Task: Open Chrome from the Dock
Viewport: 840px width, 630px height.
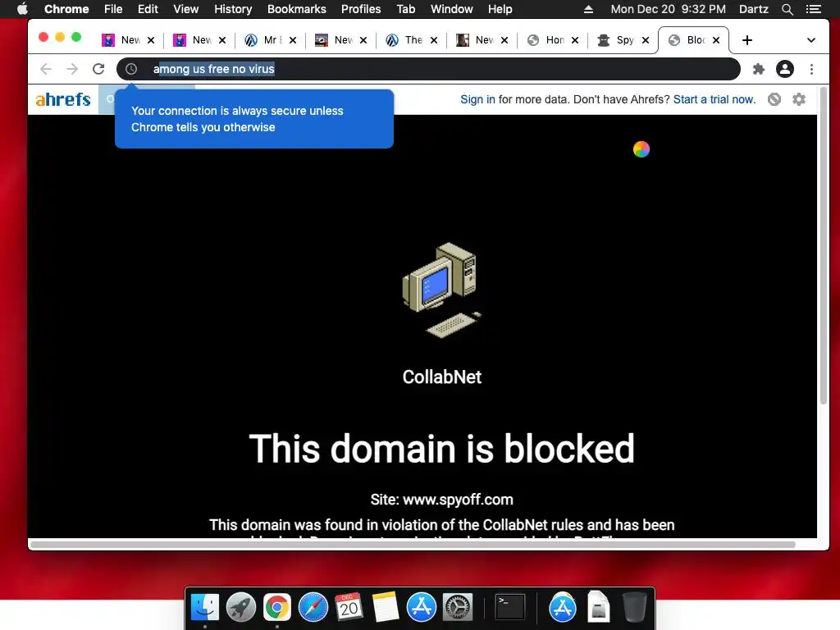Action: [277, 607]
